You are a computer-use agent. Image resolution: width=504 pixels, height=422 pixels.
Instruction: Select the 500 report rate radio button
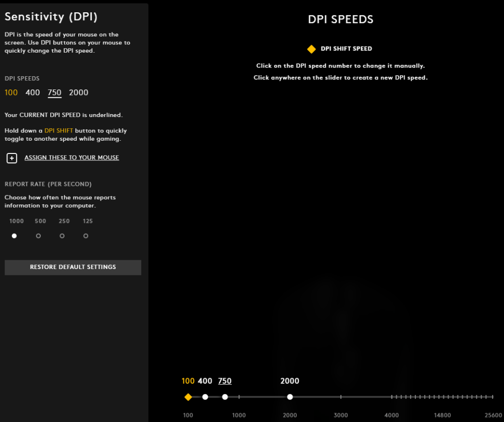(38, 236)
